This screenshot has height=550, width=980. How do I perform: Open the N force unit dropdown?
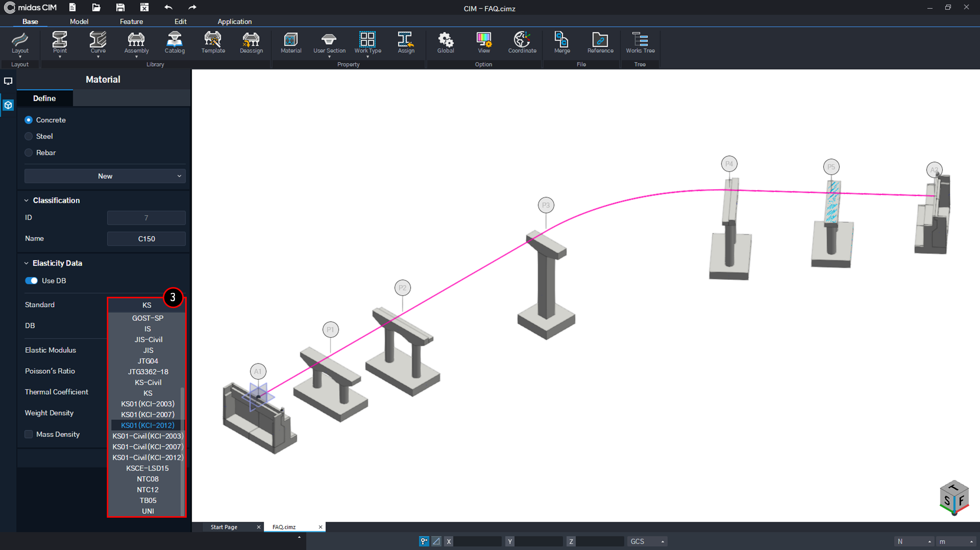click(913, 541)
